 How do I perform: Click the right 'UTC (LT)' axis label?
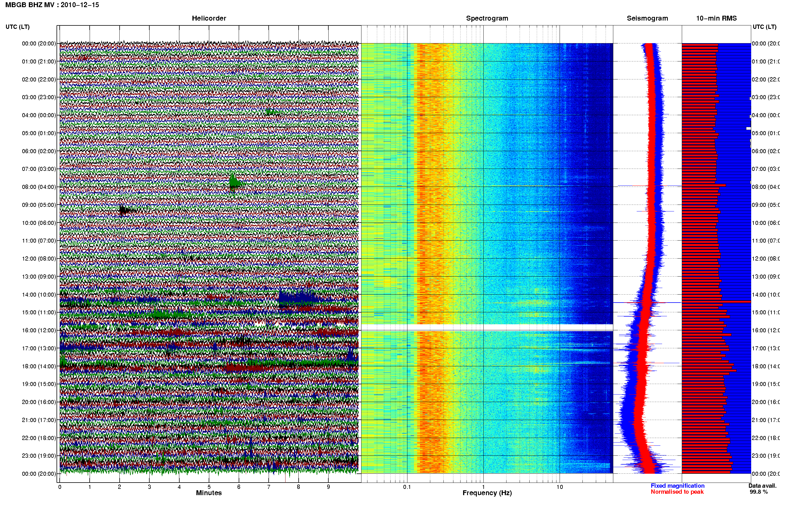pyautogui.click(x=764, y=27)
